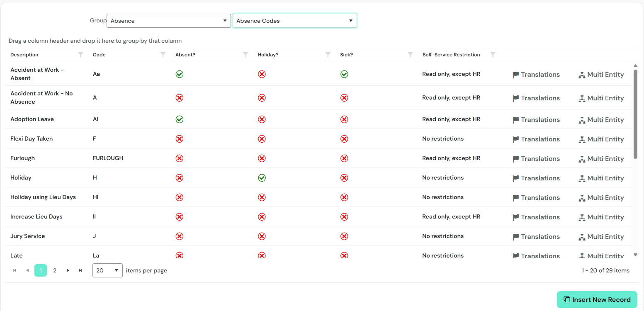Open Multi Entity for Accident at Work - No Absence
The image size is (644, 311).
[x=601, y=98]
